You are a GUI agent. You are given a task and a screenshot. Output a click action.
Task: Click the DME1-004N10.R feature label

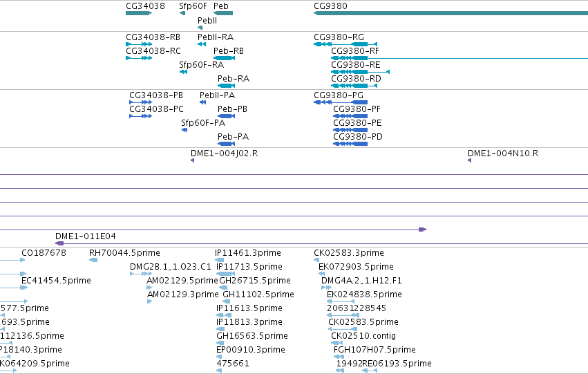tap(503, 153)
